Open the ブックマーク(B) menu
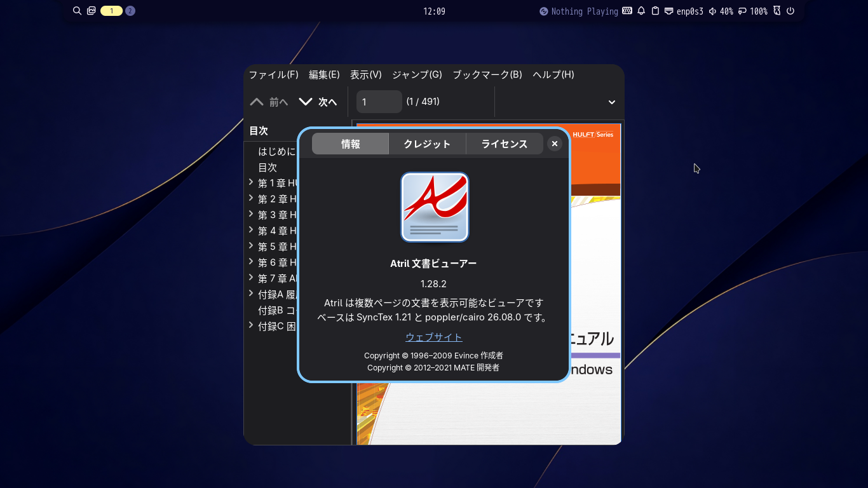Image resolution: width=868 pixels, height=488 pixels. coord(487,74)
